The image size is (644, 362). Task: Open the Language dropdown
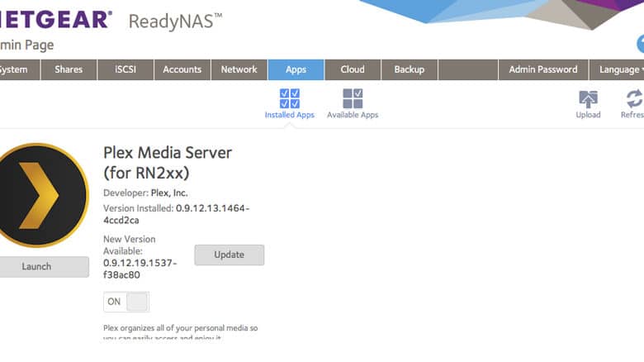coord(617,69)
